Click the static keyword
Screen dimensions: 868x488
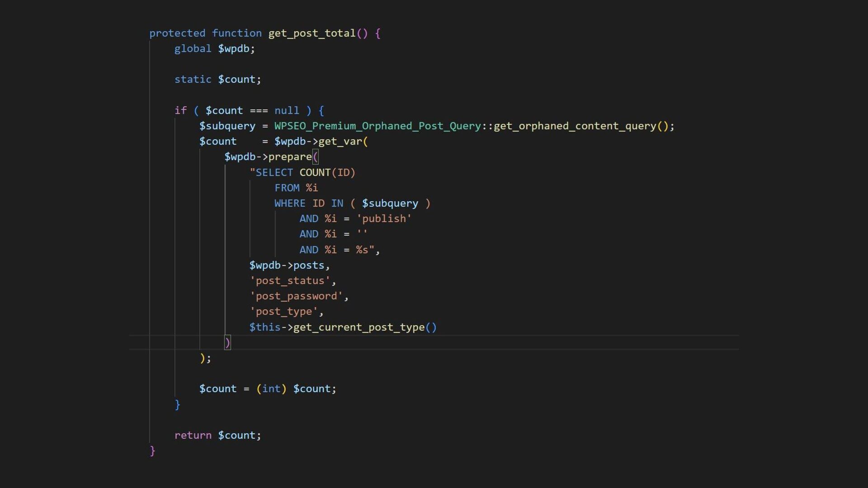(193, 80)
